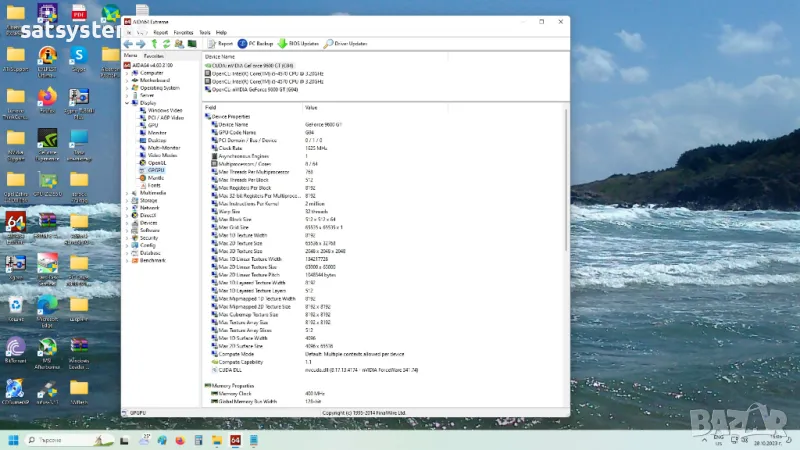Click the Value column header
This screenshot has width=800, height=450.
click(x=311, y=107)
